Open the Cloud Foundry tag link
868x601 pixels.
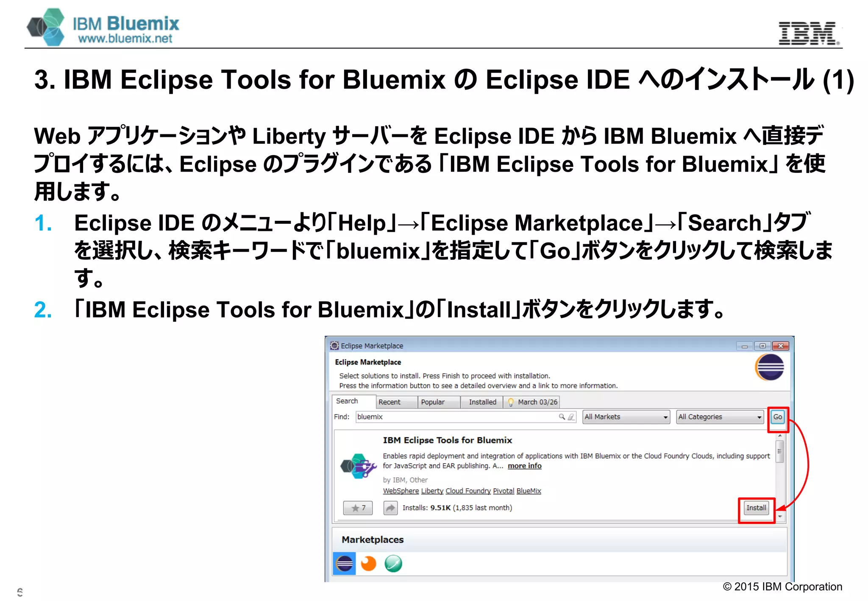click(x=468, y=491)
